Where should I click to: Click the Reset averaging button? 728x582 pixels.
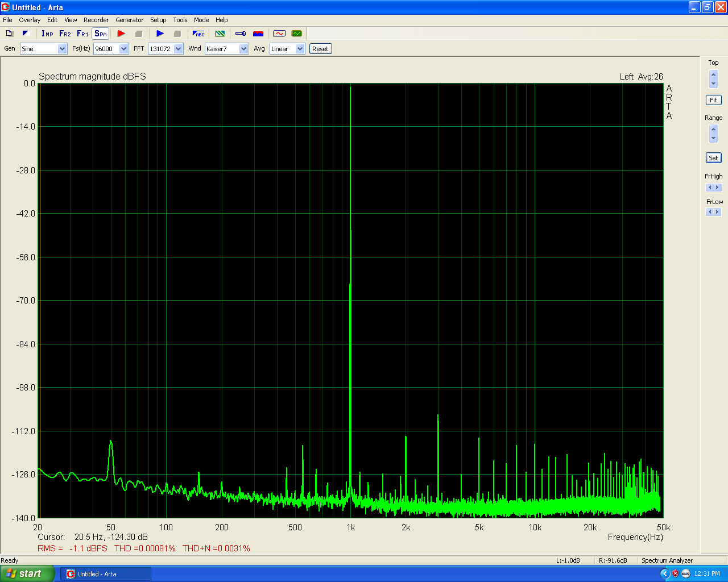[x=320, y=49]
